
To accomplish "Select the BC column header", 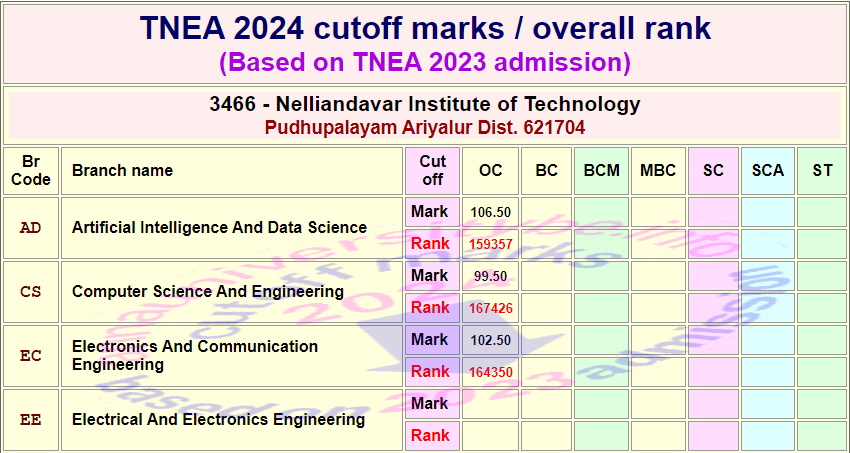I will 546,171.
